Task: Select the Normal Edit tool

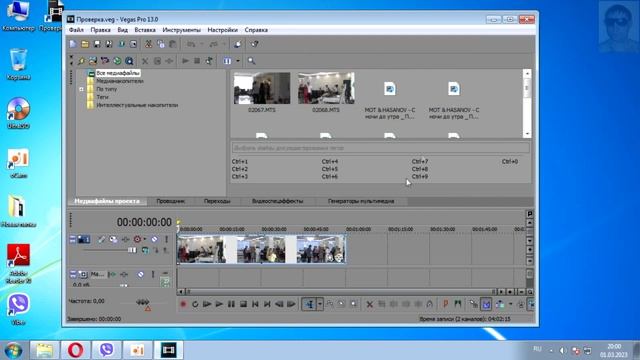Action: point(309,304)
